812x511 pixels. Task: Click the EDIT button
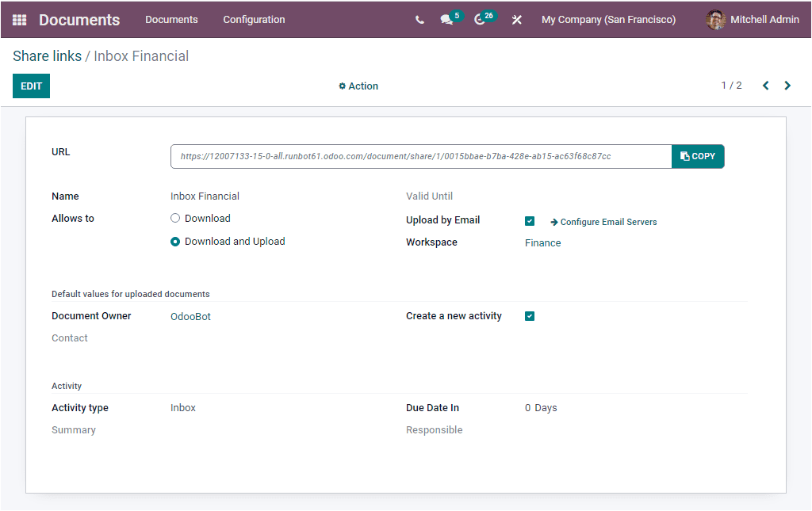pos(31,85)
